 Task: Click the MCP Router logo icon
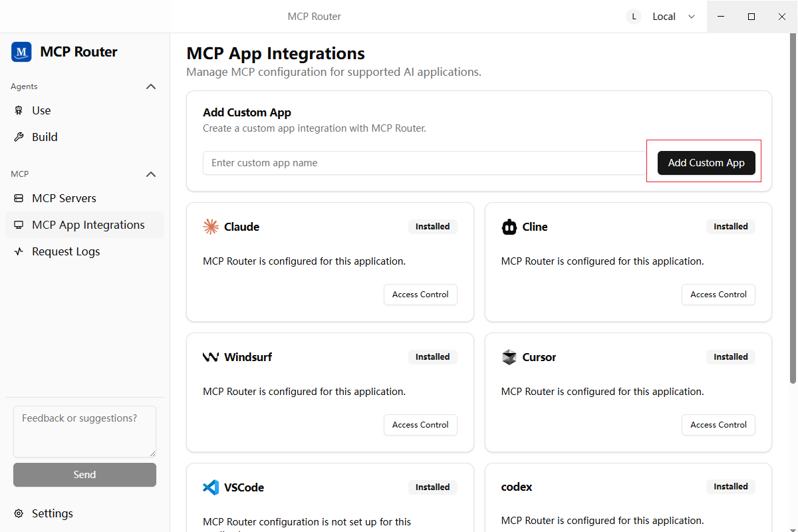coord(21,52)
